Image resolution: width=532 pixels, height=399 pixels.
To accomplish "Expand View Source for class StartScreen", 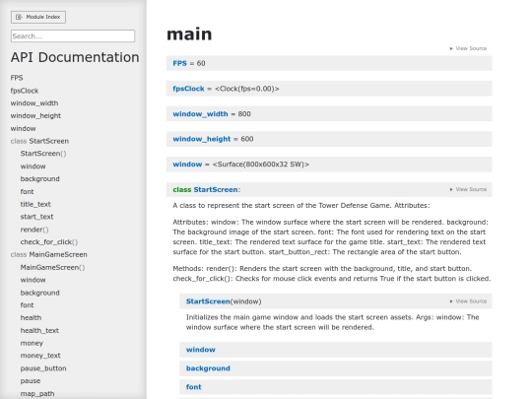I will (468, 189).
